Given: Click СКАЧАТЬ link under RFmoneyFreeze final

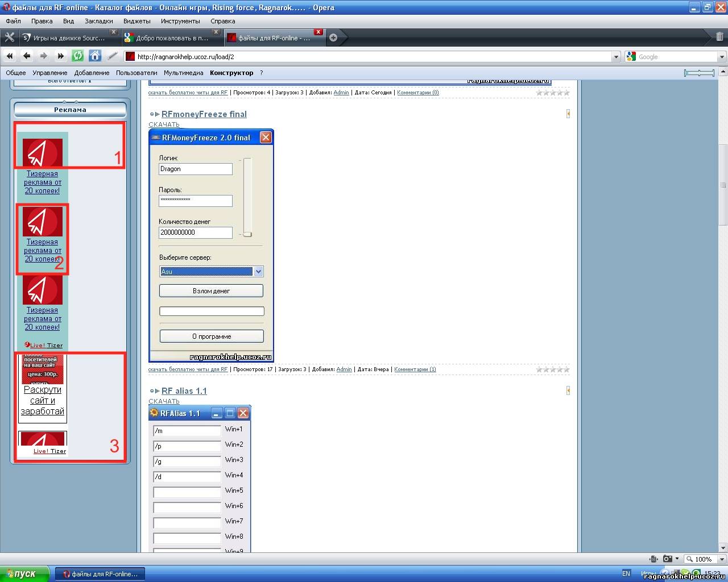Looking at the screenshot, I should click(x=164, y=124).
